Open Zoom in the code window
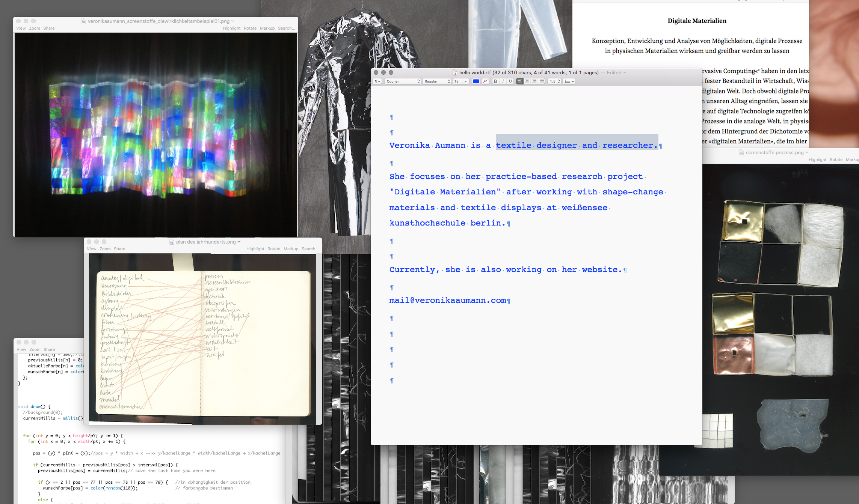Image resolution: width=859 pixels, height=504 pixels. [35, 349]
